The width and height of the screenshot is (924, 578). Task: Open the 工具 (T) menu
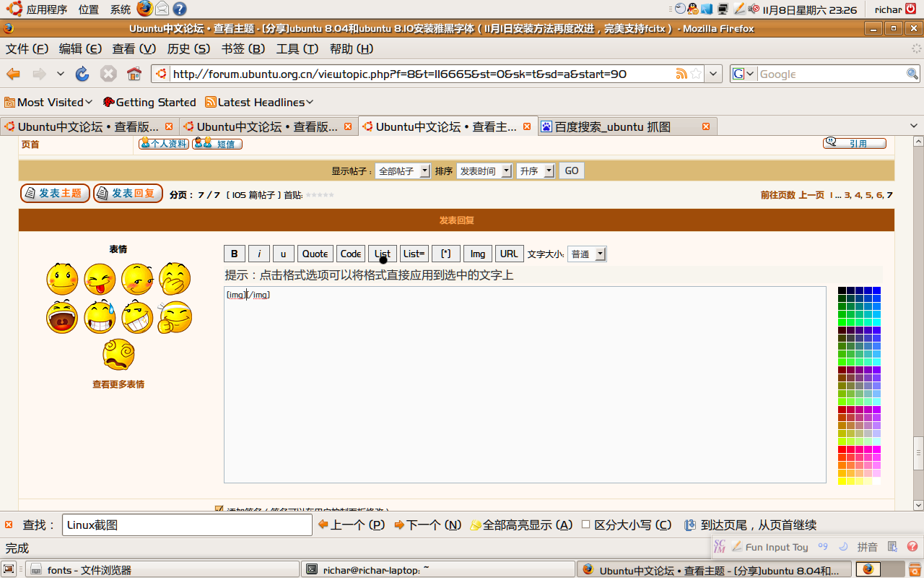(297, 48)
